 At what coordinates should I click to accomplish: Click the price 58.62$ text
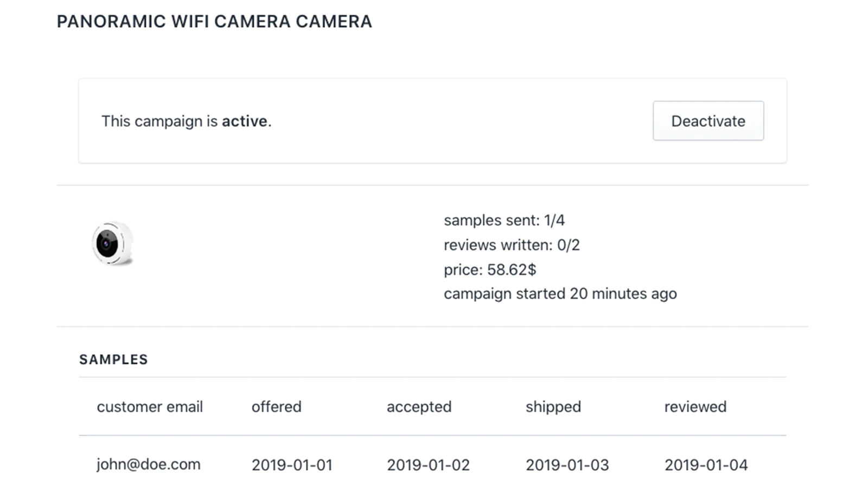coord(490,269)
